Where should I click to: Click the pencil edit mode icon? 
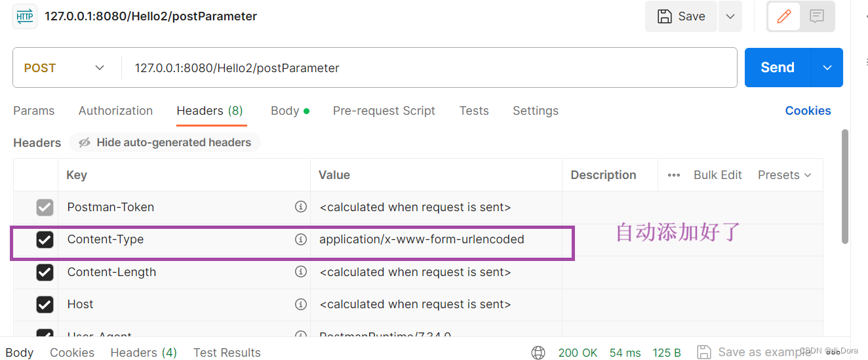[784, 16]
